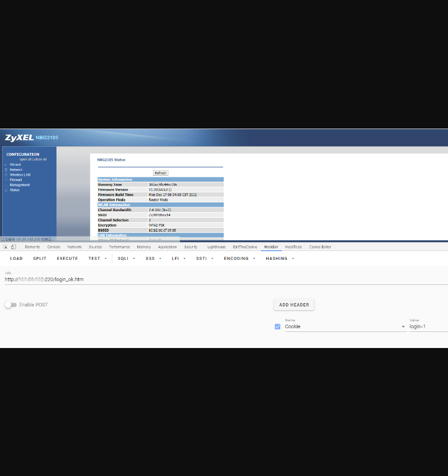Click the ZyXEL logo
Screen dimensions: 448x476
click(19, 137)
